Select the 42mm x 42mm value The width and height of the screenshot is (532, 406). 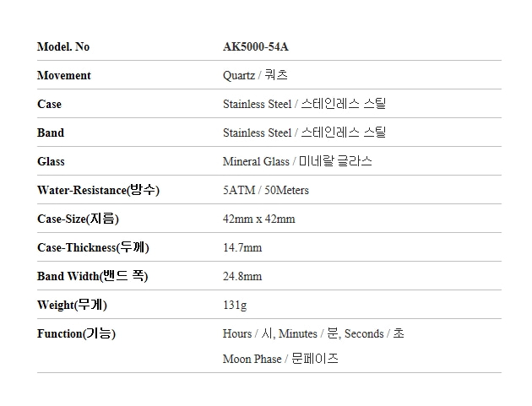point(258,219)
